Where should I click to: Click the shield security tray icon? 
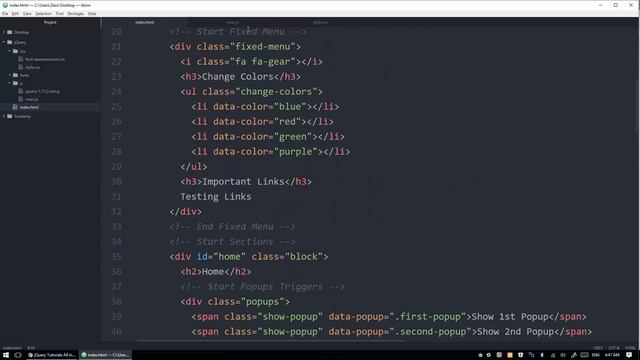pyautogui.click(x=520, y=355)
